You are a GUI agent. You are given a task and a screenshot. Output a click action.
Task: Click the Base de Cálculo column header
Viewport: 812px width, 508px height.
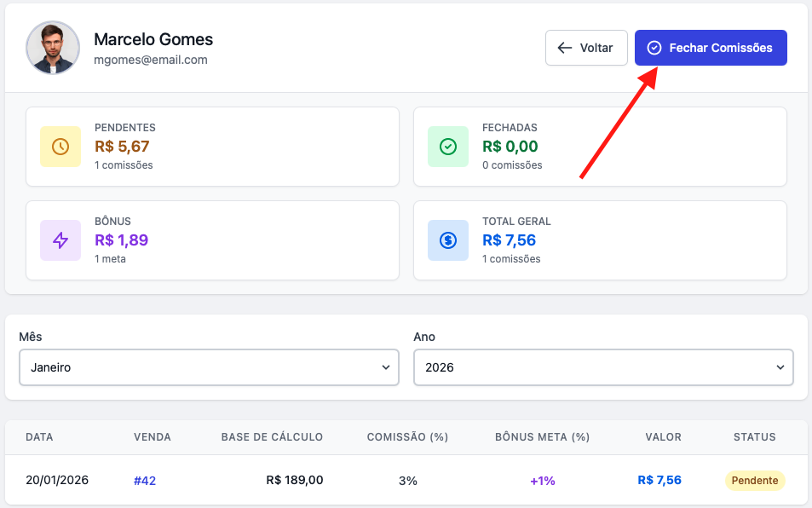pos(272,437)
